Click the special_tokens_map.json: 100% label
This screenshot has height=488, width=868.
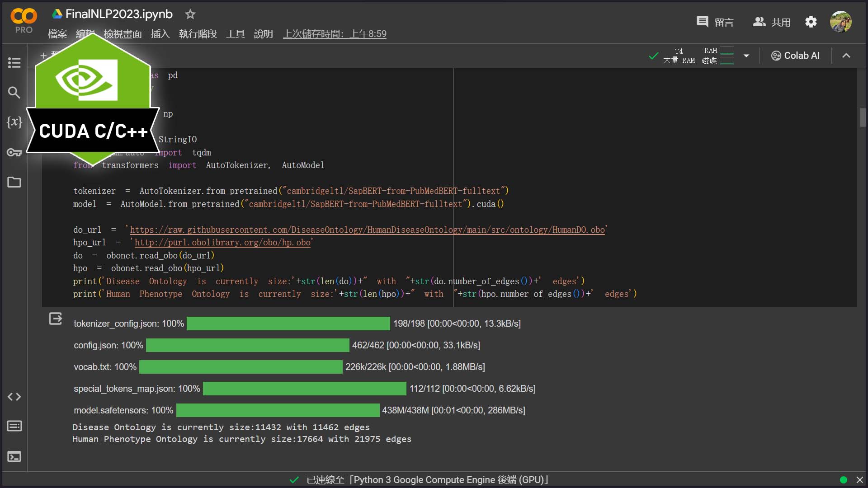tap(137, 389)
